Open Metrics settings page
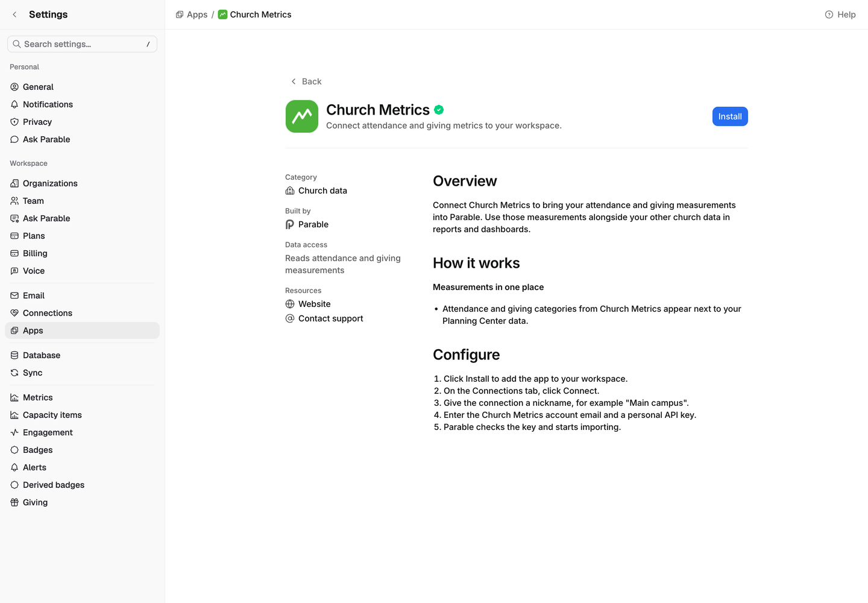The width and height of the screenshot is (868, 603). coord(82,397)
